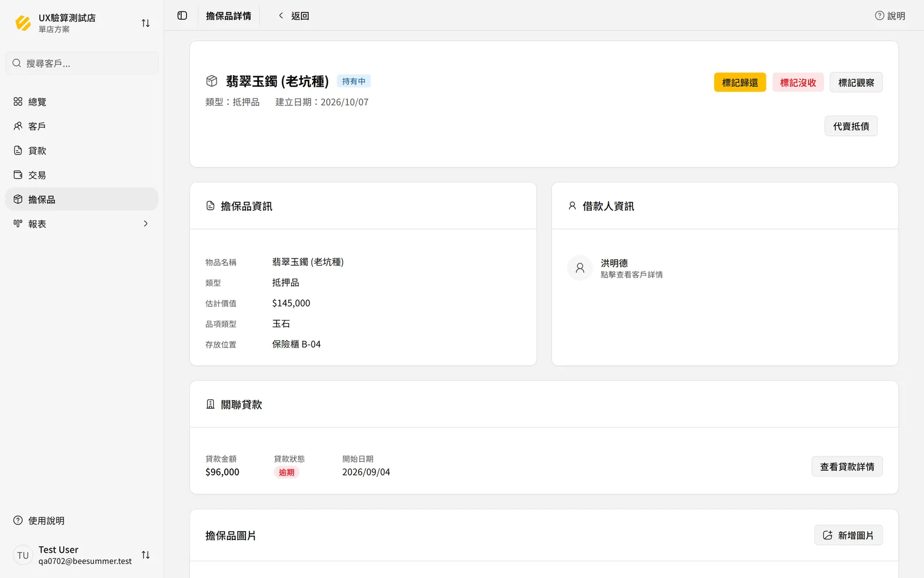Screen dimensions: 924x578
Task: Click the 標記沒收 button
Action: 798,83
